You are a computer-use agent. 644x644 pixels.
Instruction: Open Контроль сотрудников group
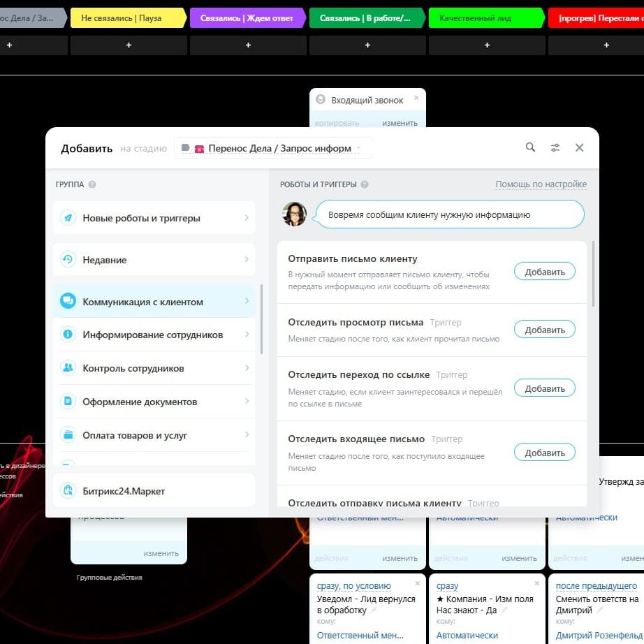tap(154, 367)
